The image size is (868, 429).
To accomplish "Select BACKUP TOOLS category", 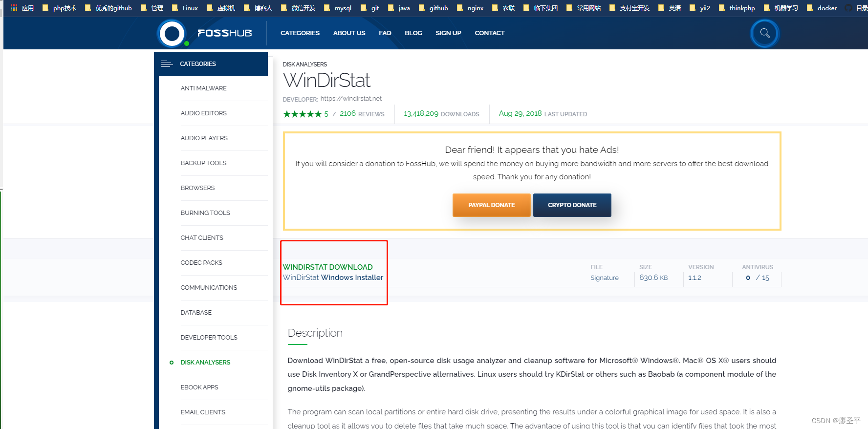I will pyautogui.click(x=204, y=163).
